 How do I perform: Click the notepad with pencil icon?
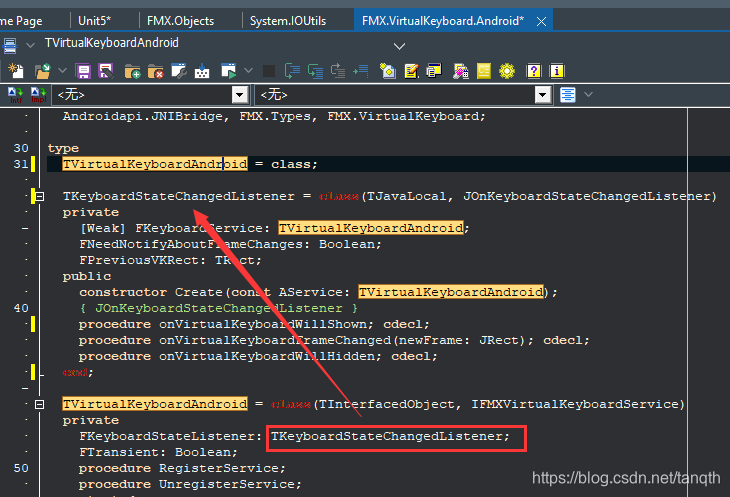pos(411,71)
